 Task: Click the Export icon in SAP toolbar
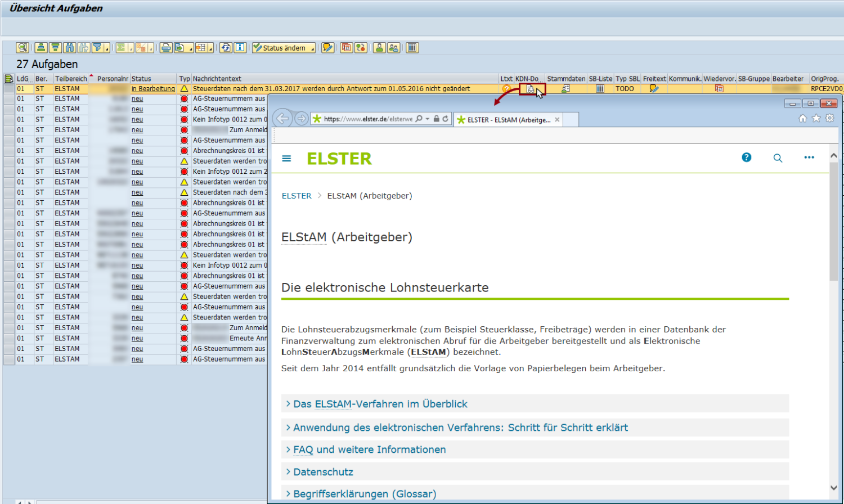coord(180,48)
